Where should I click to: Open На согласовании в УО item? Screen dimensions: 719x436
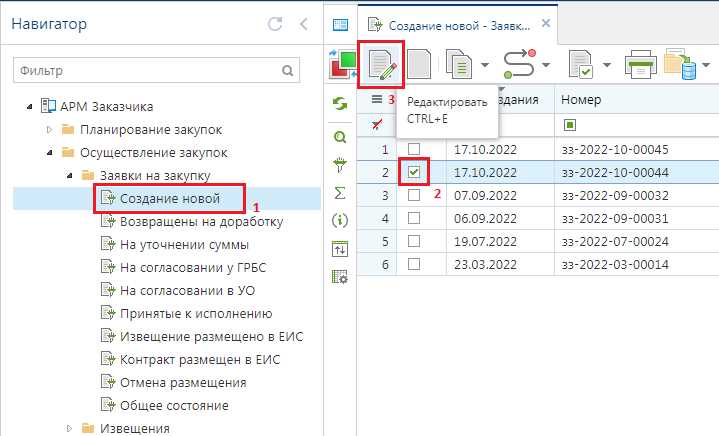[187, 290]
